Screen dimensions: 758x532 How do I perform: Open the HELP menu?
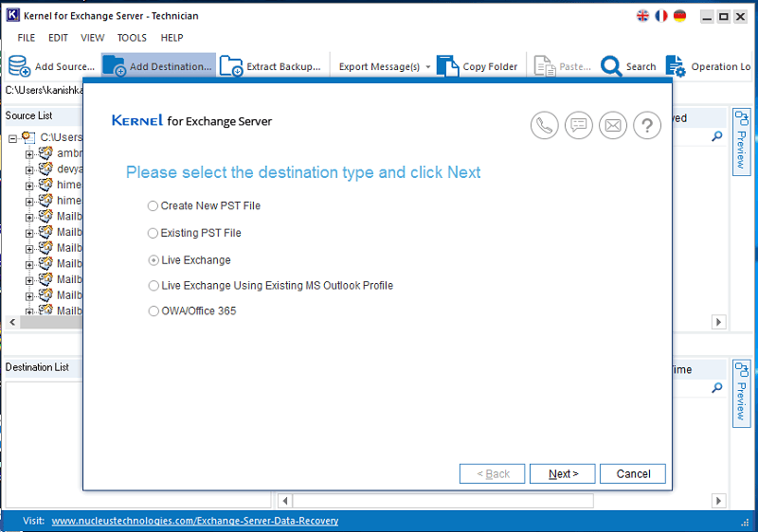click(171, 38)
